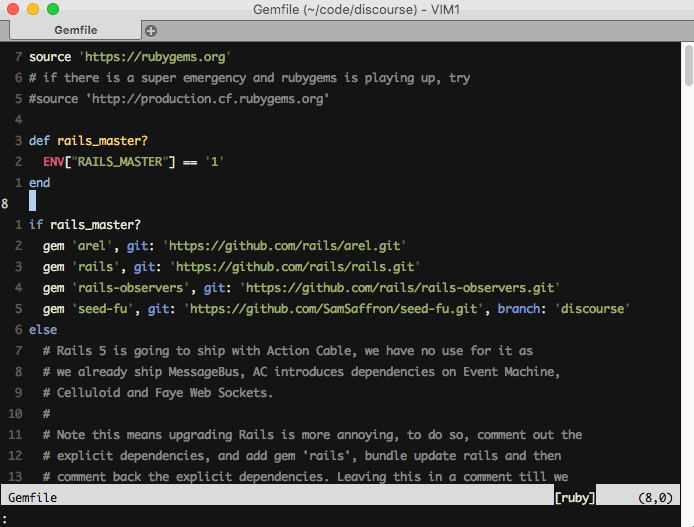
Task: Click the 'Gemfile' name in status line
Action: pyautogui.click(x=32, y=498)
